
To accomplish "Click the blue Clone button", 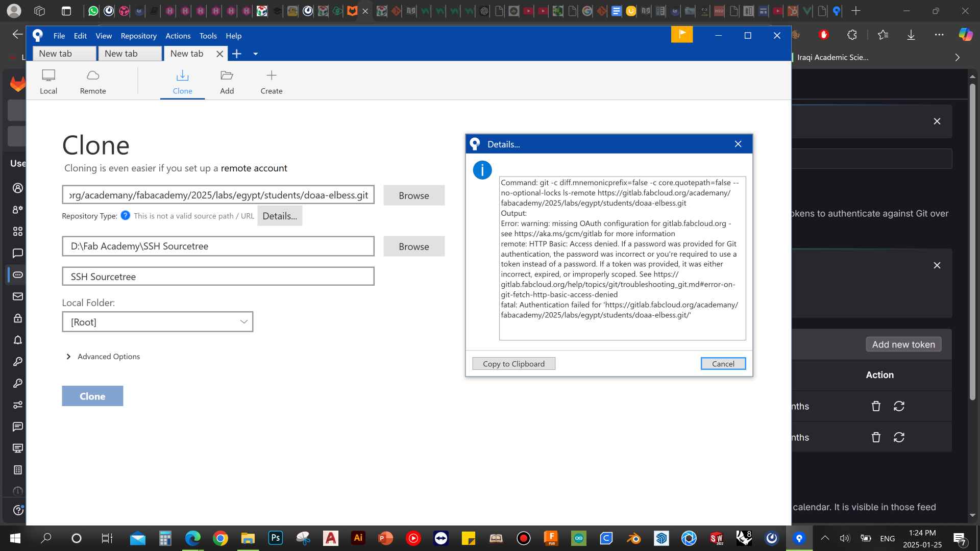I will [x=92, y=396].
